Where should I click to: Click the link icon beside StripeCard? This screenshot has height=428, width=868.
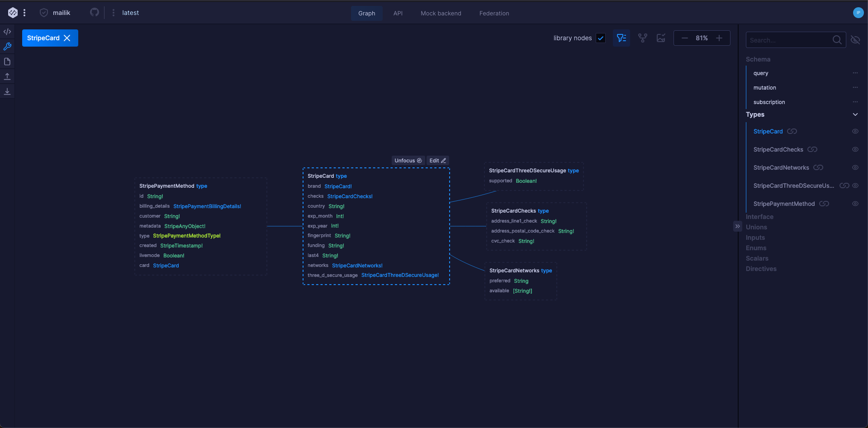pos(792,131)
